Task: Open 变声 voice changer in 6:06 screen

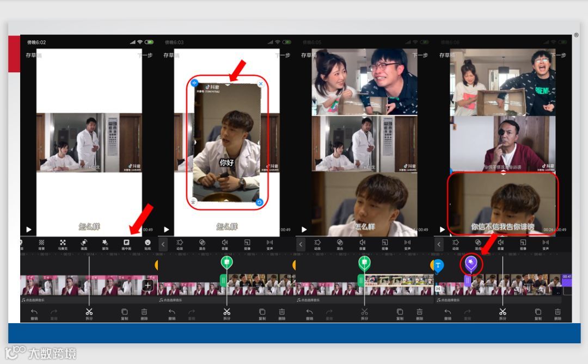Action: pyautogui.click(x=546, y=244)
